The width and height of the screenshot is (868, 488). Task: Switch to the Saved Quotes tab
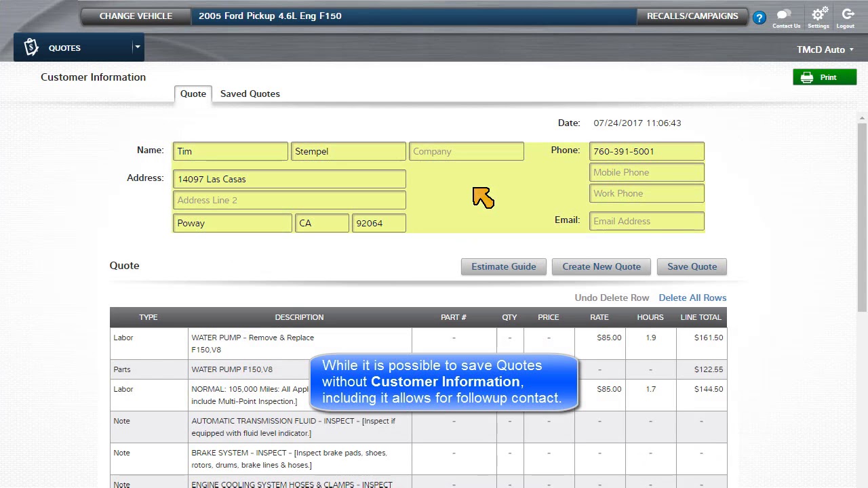point(250,94)
